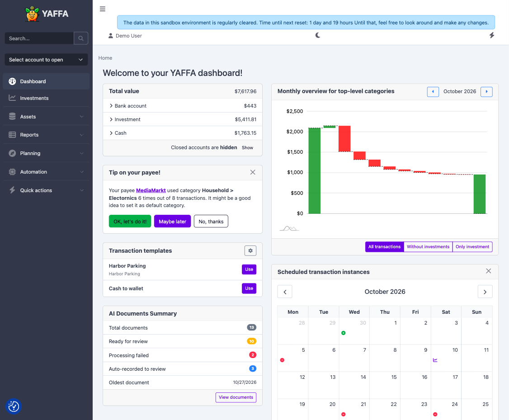Show next month in scheduled calendar
This screenshot has width=509, height=420.
[x=485, y=292]
